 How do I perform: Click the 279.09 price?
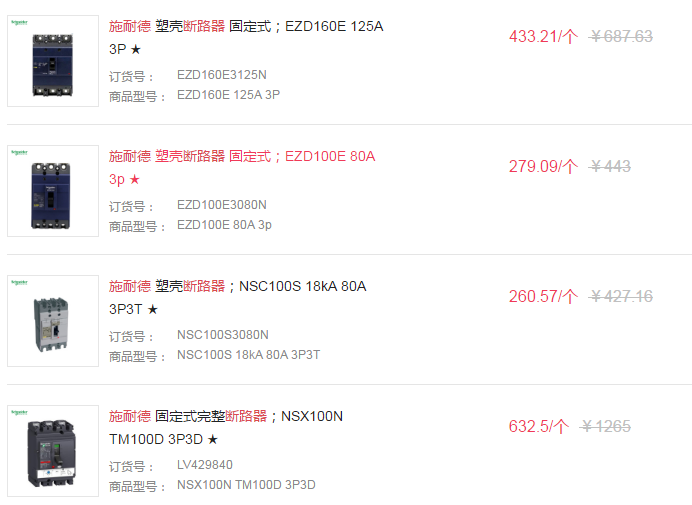point(543,167)
